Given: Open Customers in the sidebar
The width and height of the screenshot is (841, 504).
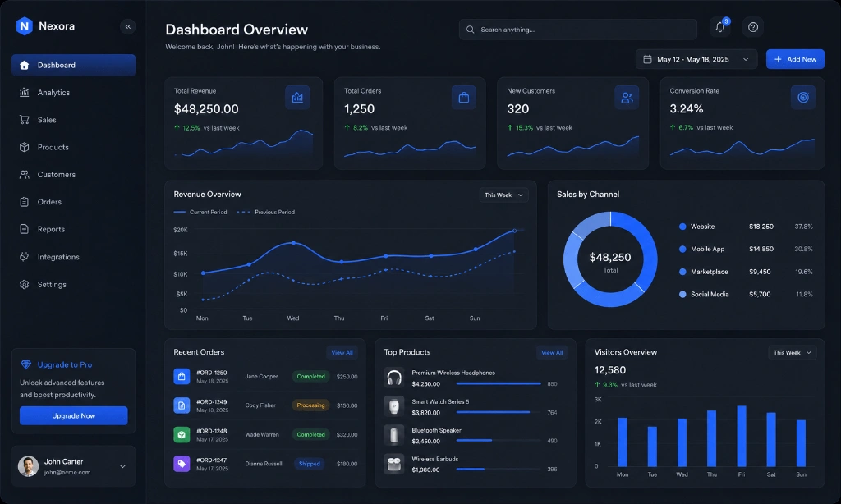Looking at the screenshot, I should coord(73,175).
